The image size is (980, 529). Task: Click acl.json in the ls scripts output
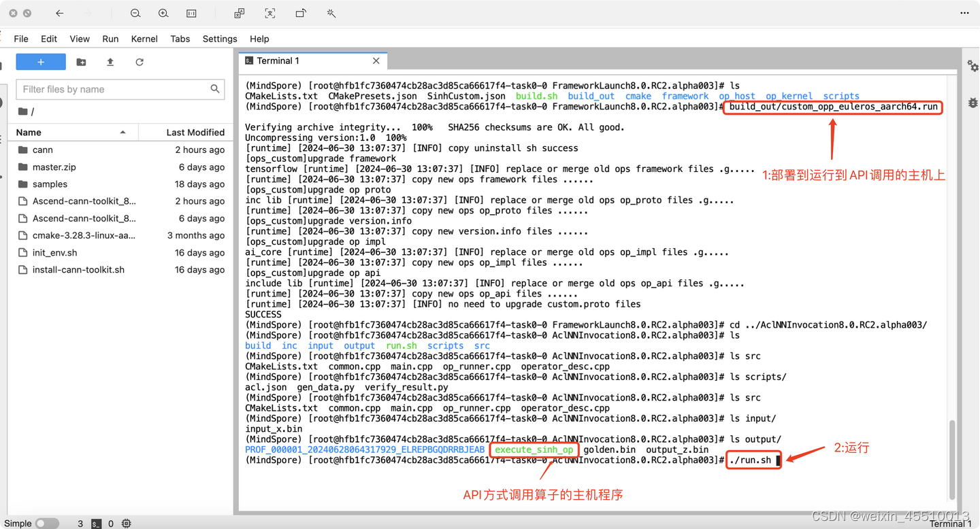(266, 388)
